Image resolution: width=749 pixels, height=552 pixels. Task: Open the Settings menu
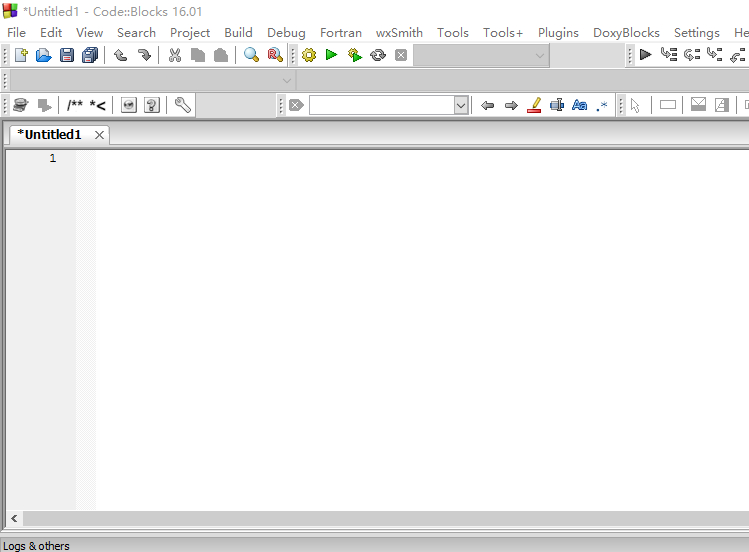tap(696, 32)
